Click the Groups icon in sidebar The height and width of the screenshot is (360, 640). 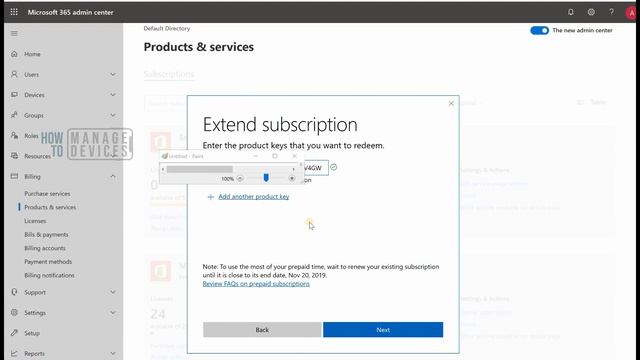(14, 115)
